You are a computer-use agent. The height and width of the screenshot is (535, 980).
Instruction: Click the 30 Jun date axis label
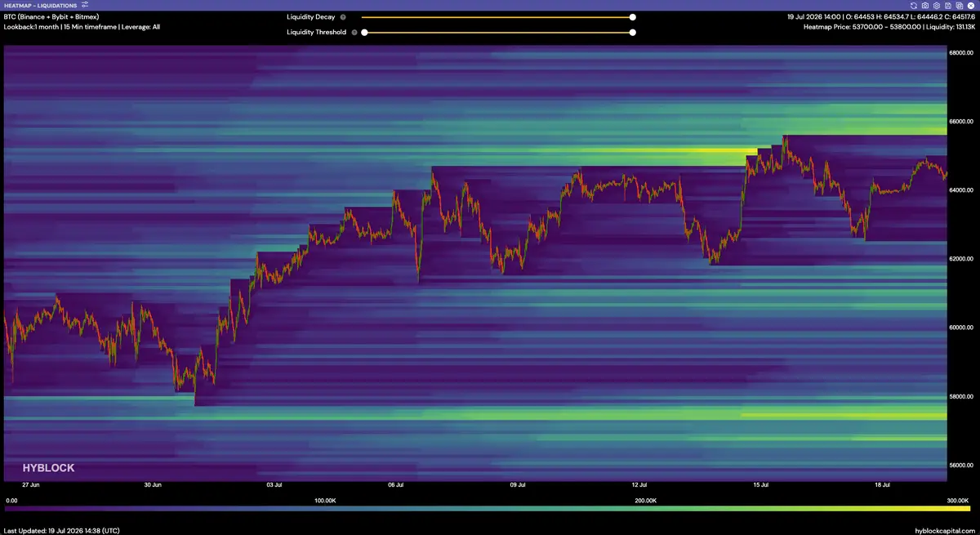[153, 484]
